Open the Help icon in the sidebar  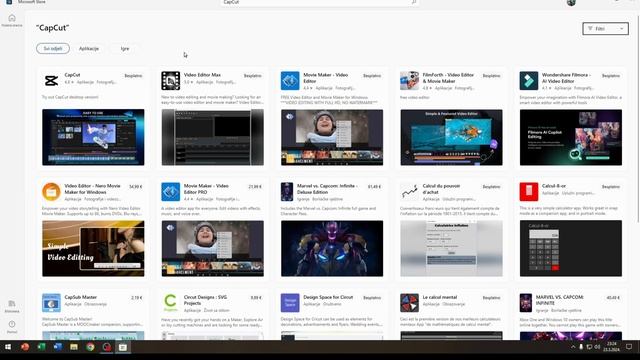pyautogui.click(x=12, y=327)
